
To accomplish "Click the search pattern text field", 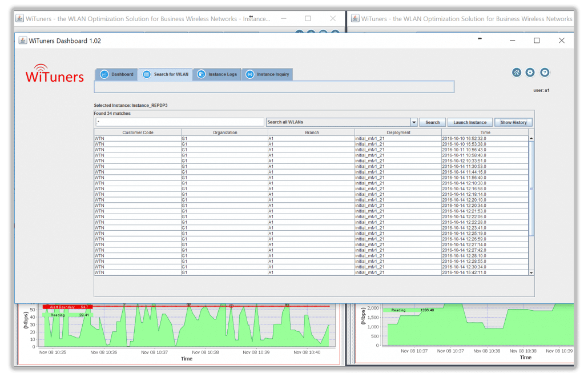I will tap(180, 122).
